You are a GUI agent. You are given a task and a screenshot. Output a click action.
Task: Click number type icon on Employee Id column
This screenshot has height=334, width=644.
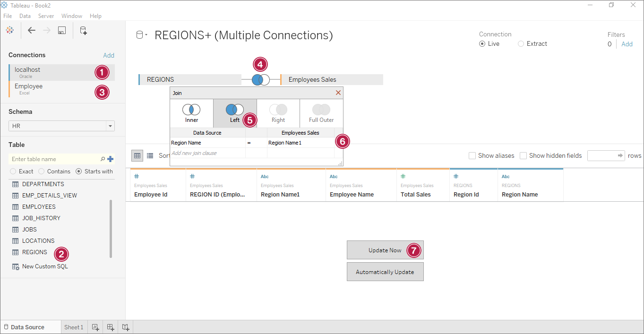point(137,177)
